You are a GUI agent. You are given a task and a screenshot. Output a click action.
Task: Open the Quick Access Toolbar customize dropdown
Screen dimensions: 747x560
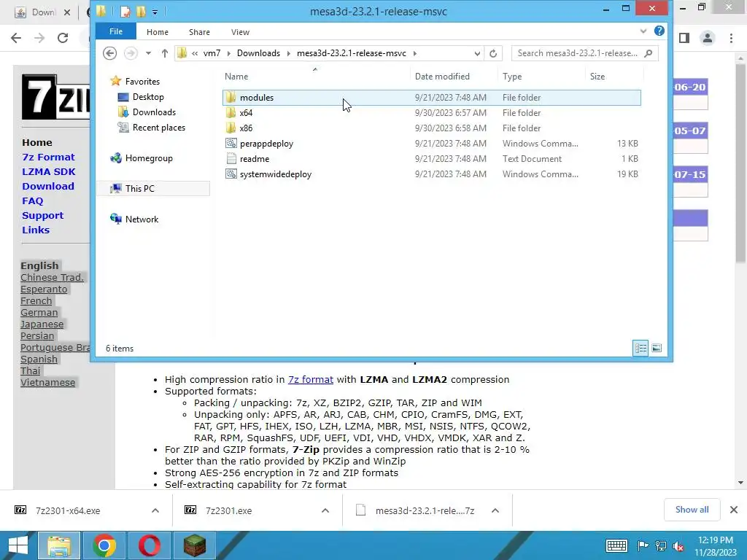[155, 12]
